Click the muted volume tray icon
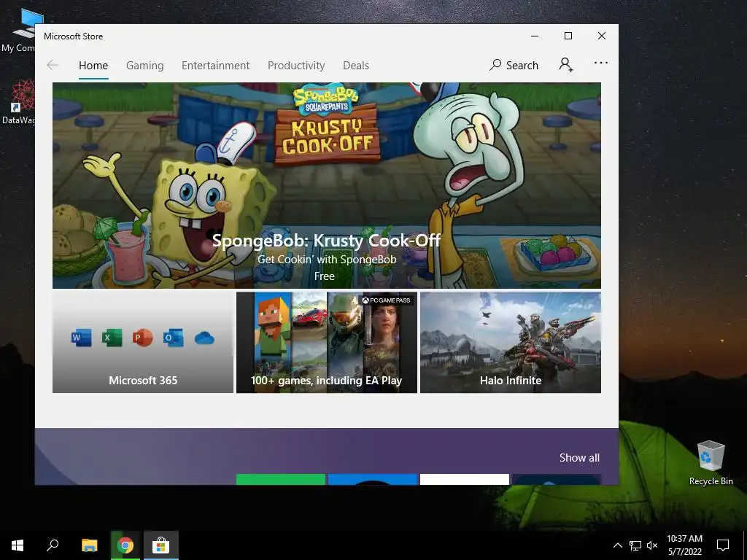The image size is (747, 560). (652, 545)
